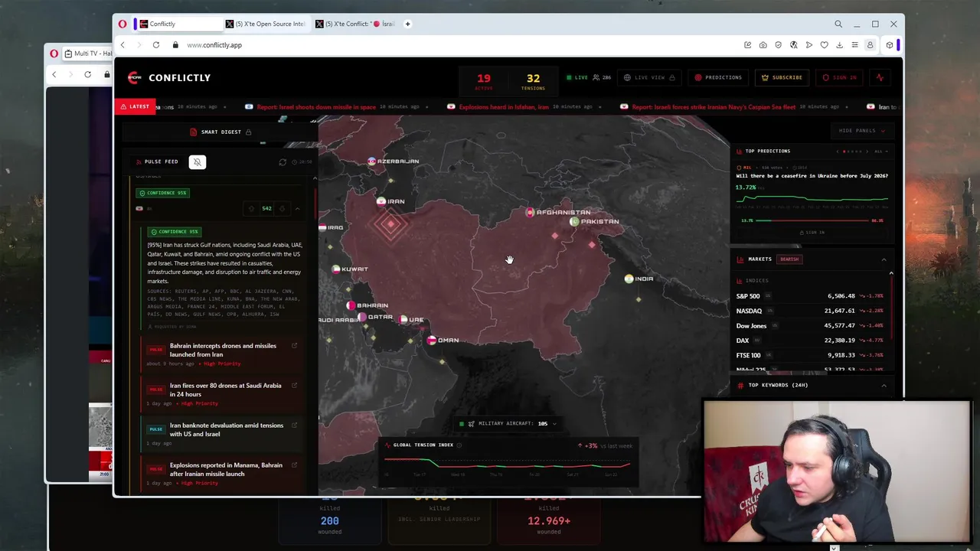Click the Opera player send icon
This screenshot has width=980, height=551.
pos(808,45)
